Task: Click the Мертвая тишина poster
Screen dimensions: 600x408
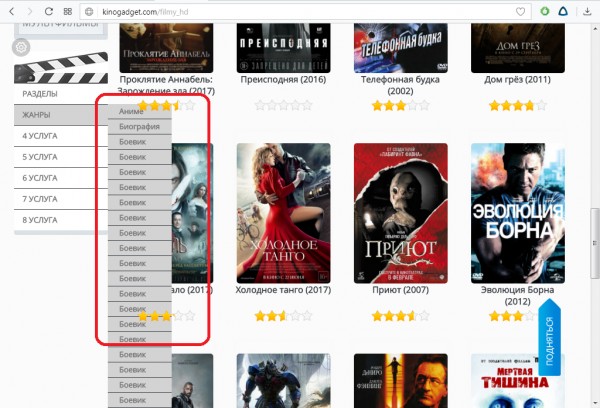Action: [x=518, y=381]
